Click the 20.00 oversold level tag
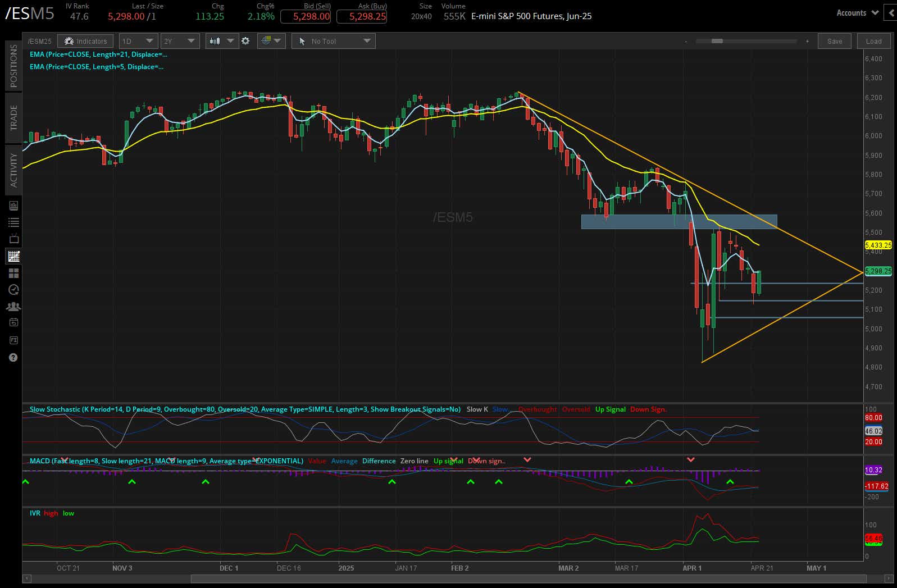The image size is (897, 588). (873, 442)
